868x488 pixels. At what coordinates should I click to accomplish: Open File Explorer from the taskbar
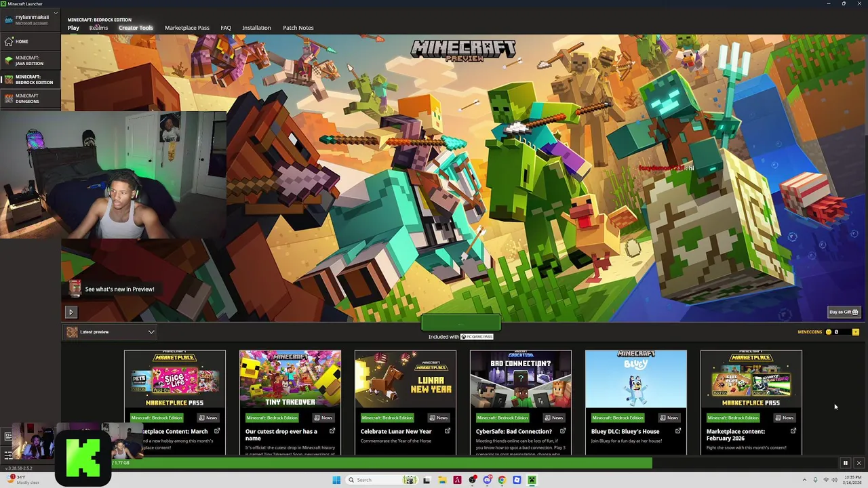pyautogui.click(x=442, y=480)
